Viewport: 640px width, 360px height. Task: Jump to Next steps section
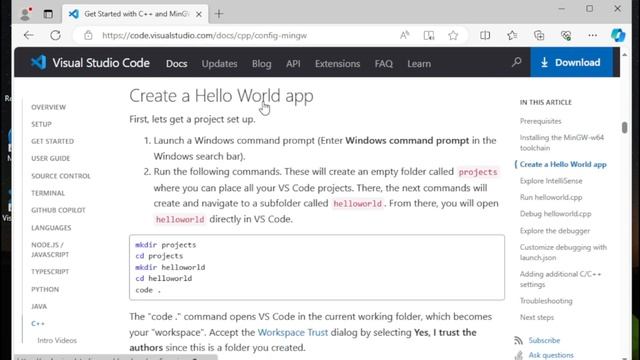point(537,317)
